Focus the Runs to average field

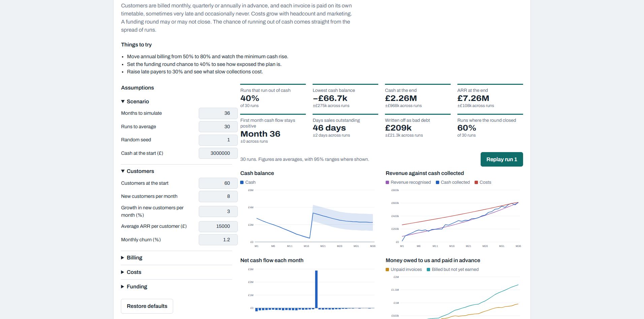218,127
